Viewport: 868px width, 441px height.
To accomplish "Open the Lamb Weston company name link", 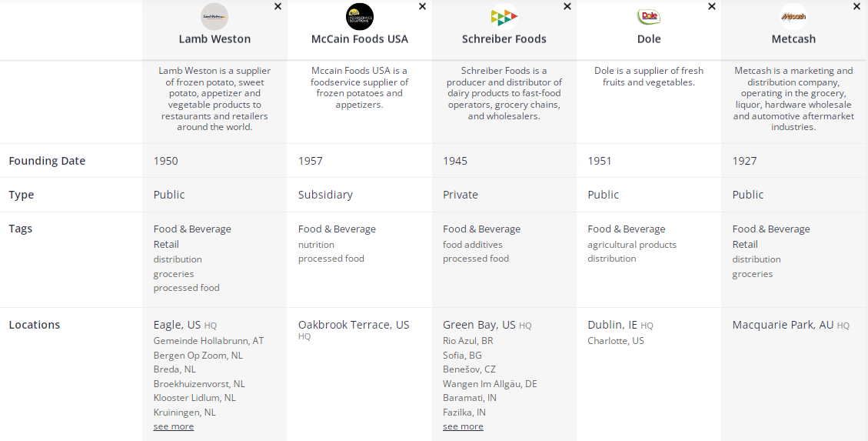I will coord(215,38).
